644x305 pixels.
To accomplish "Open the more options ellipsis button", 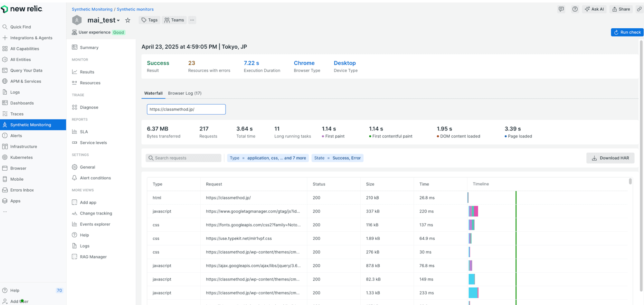I will coord(192,20).
